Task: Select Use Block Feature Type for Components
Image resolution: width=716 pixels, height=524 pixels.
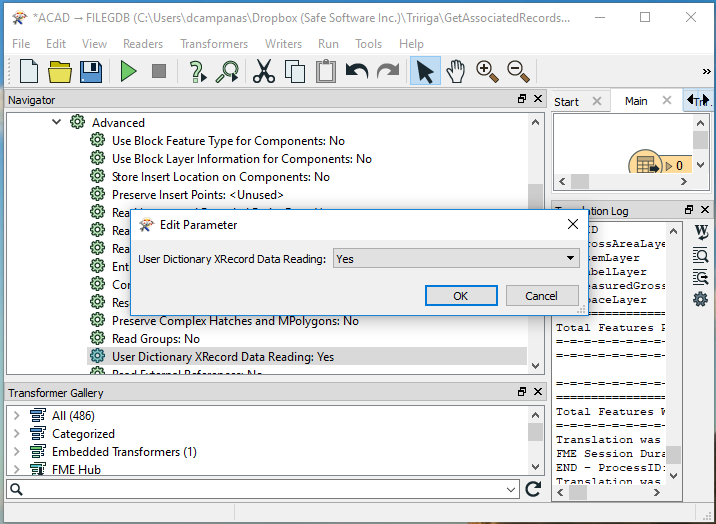Action: (x=228, y=141)
